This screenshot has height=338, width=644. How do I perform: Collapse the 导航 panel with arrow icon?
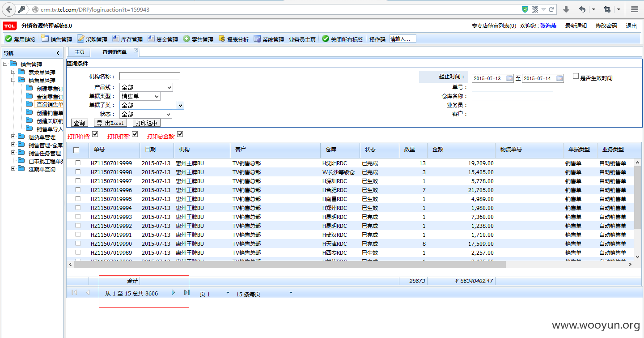pyautogui.click(x=58, y=53)
